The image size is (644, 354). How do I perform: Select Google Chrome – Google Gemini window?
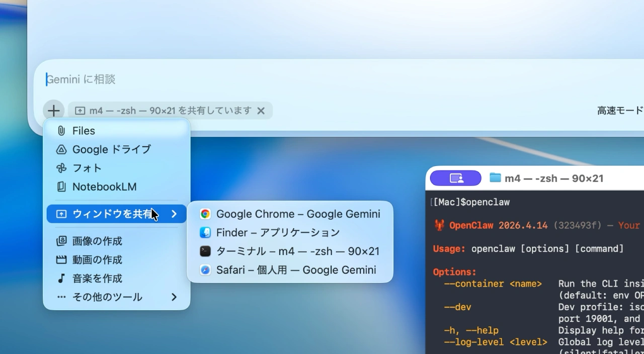point(297,214)
